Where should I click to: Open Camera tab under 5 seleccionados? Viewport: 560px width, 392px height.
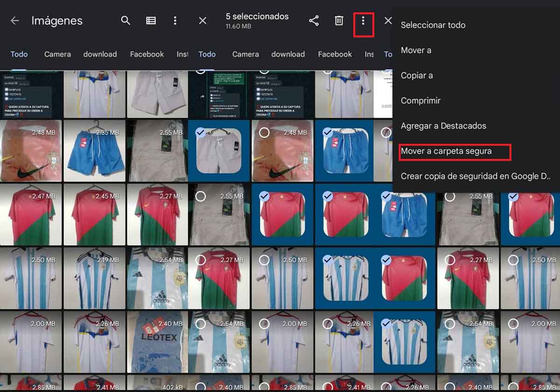pos(245,54)
